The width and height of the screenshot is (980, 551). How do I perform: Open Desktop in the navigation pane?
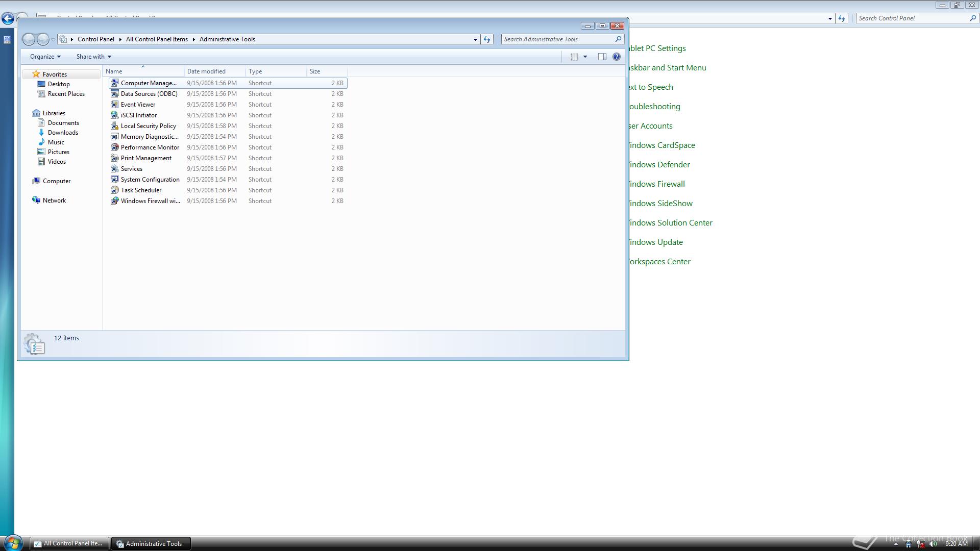tap(59, 84)
